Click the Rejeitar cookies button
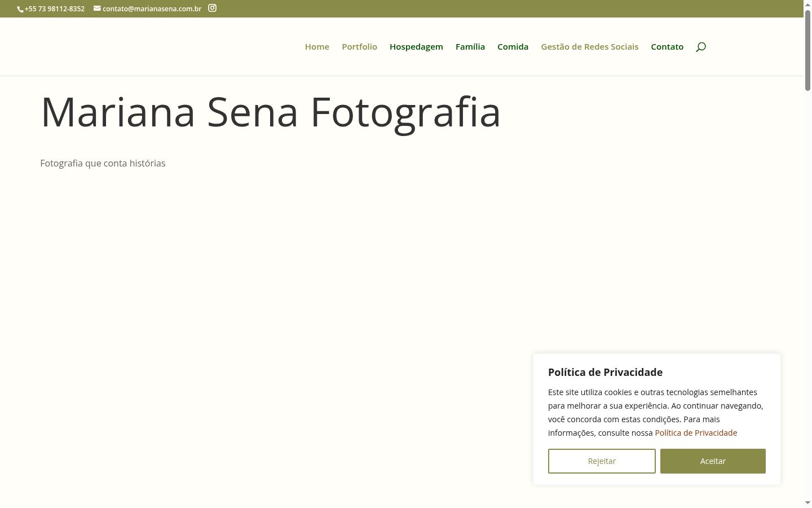 click(x=602, y=461)
